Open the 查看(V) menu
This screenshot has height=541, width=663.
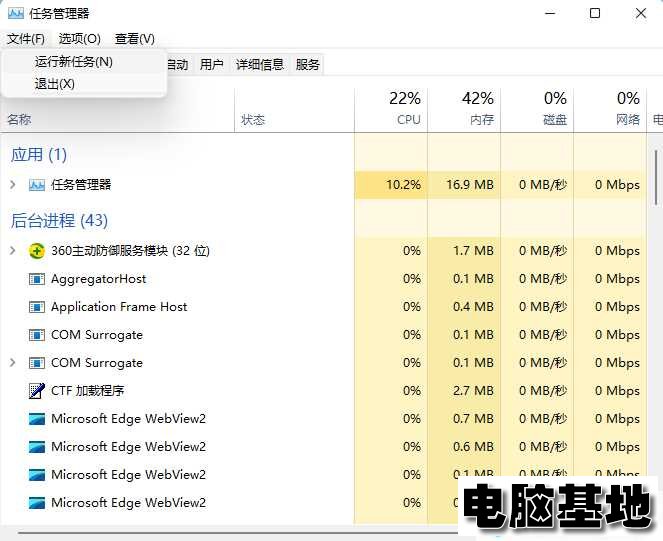[134, 39]
